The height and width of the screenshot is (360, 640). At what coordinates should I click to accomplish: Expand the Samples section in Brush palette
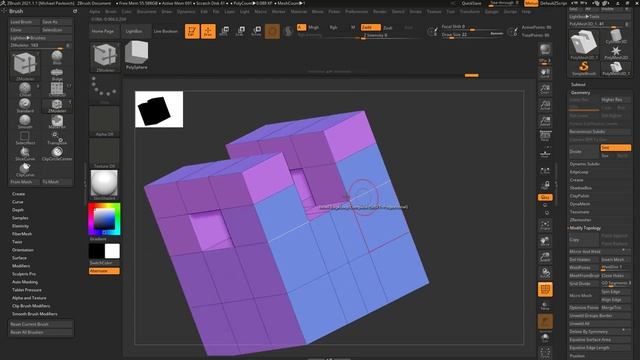pyautogui.click(x=20, y=218)
